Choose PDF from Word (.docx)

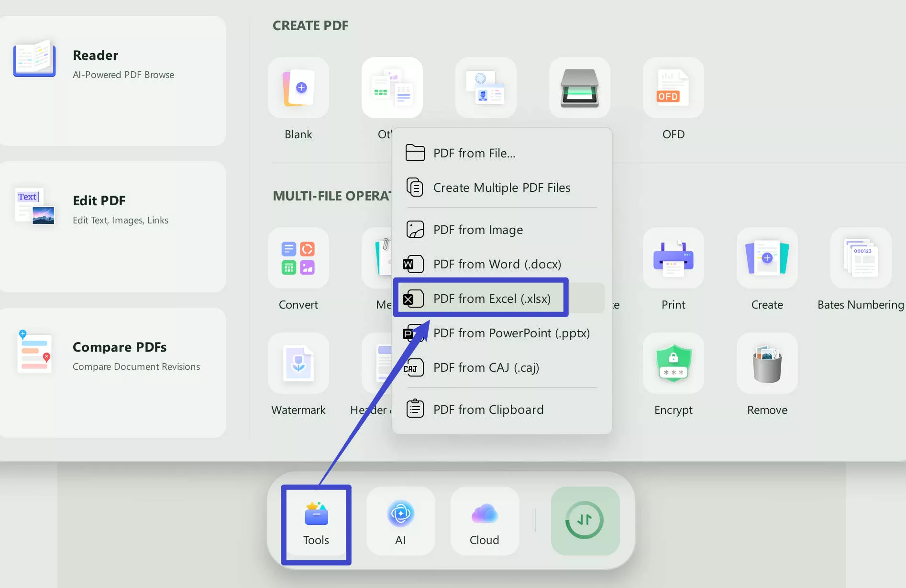(497, 264)
